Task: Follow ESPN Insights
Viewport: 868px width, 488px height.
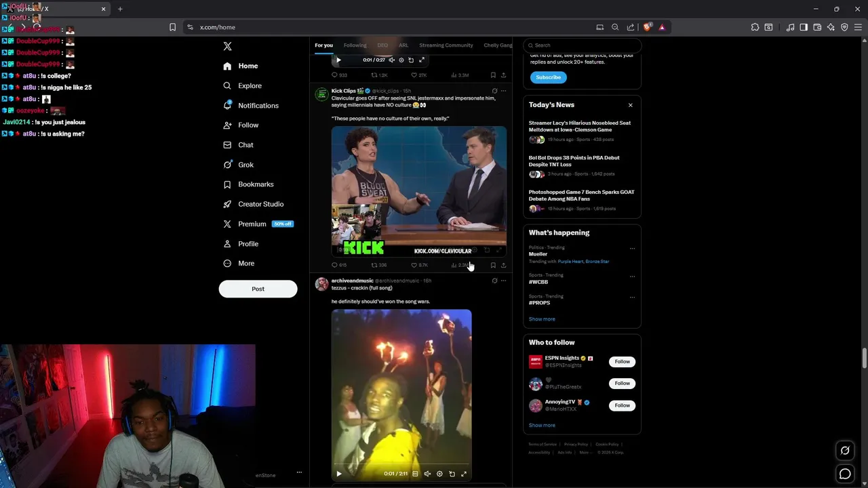Action: pos(622,361)
